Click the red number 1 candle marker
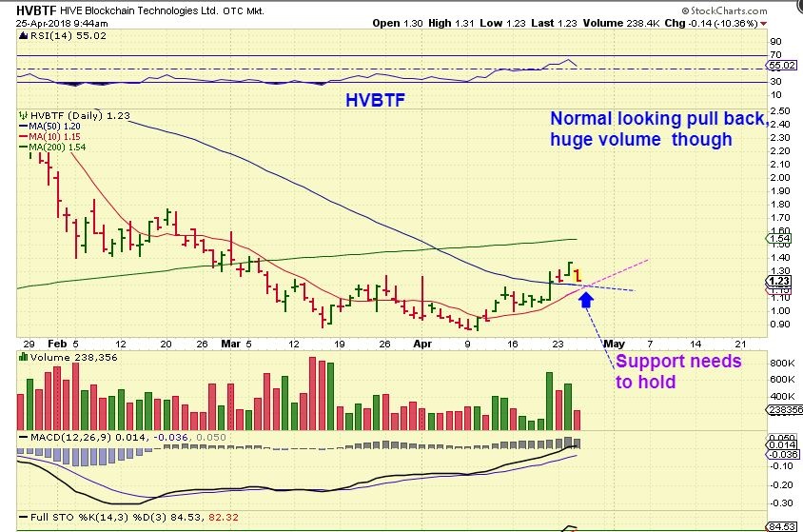This screenshot has height=532, width=803. click(x=578, y=274)
